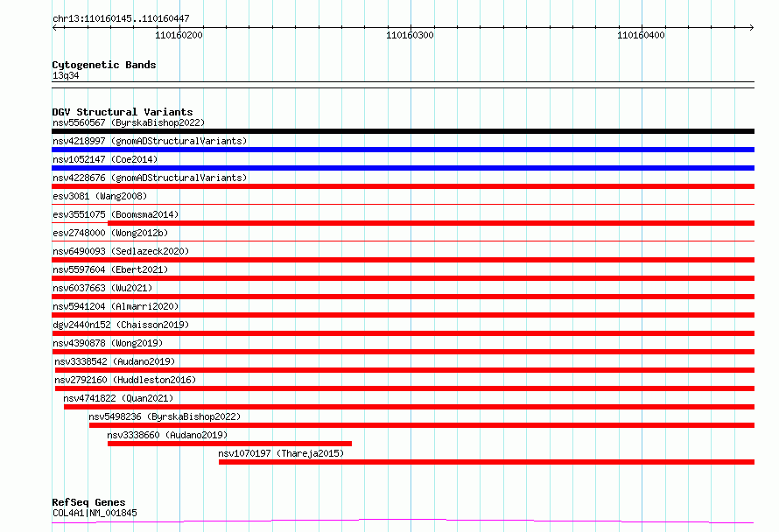Click the red bar under nsv5498236

(422, 425)
